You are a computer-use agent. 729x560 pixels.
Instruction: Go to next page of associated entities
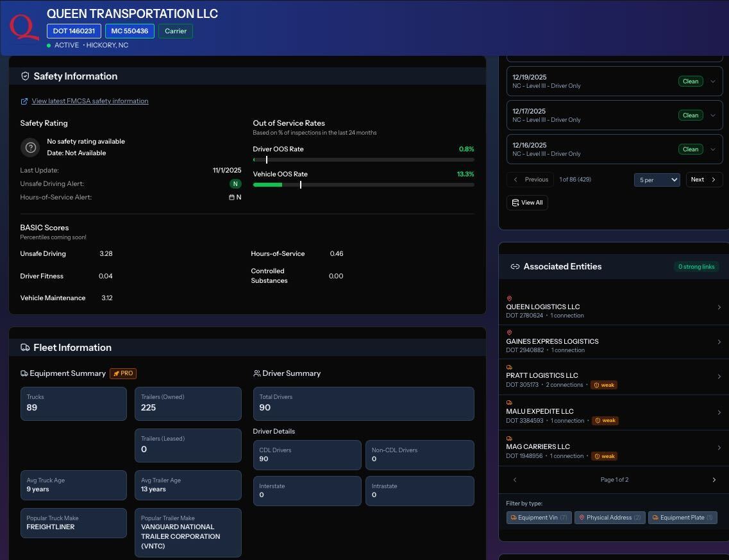pyautogui.click(x=714, y=480)
